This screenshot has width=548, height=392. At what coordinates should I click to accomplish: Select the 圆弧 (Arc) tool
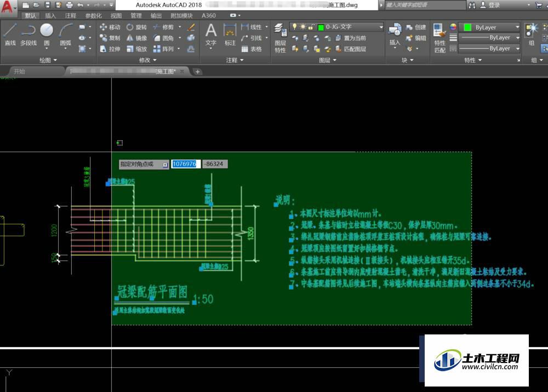tap(65, 35)
